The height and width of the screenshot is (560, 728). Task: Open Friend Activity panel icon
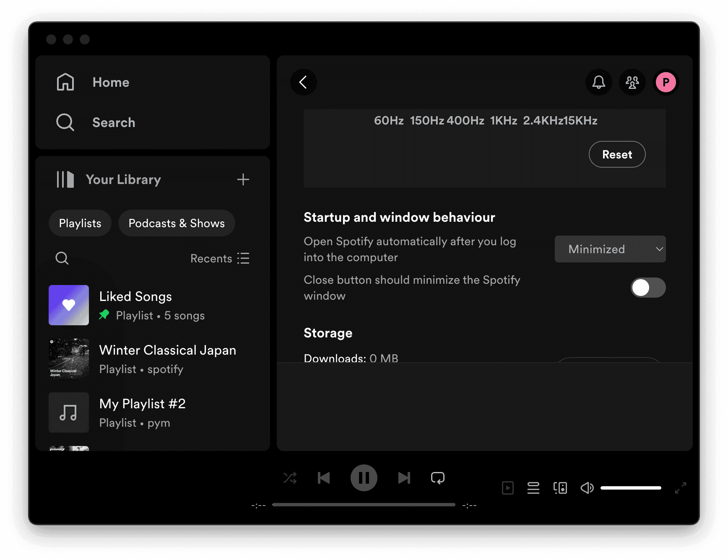coord(632,82)
